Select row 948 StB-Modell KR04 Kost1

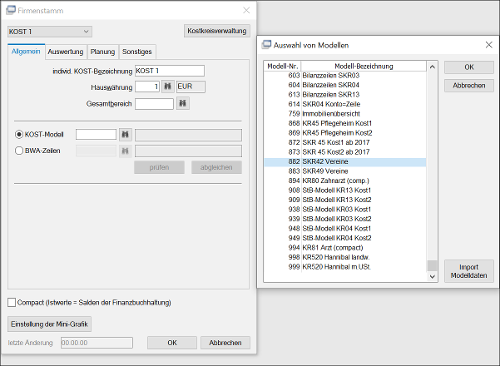[345, 229]
